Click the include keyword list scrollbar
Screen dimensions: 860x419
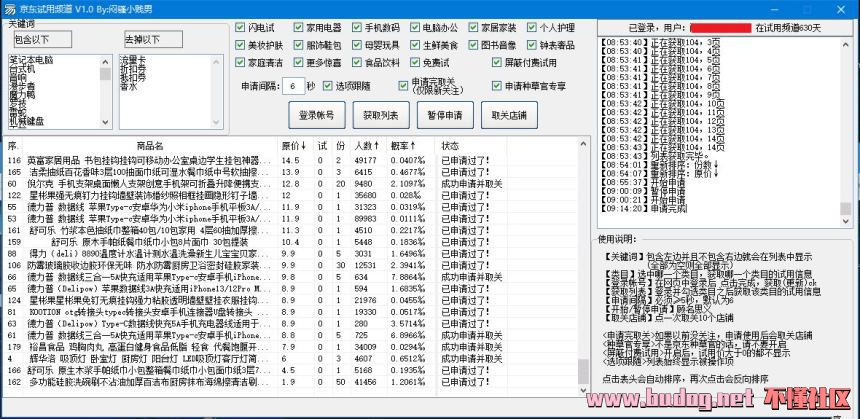(105, 92)
